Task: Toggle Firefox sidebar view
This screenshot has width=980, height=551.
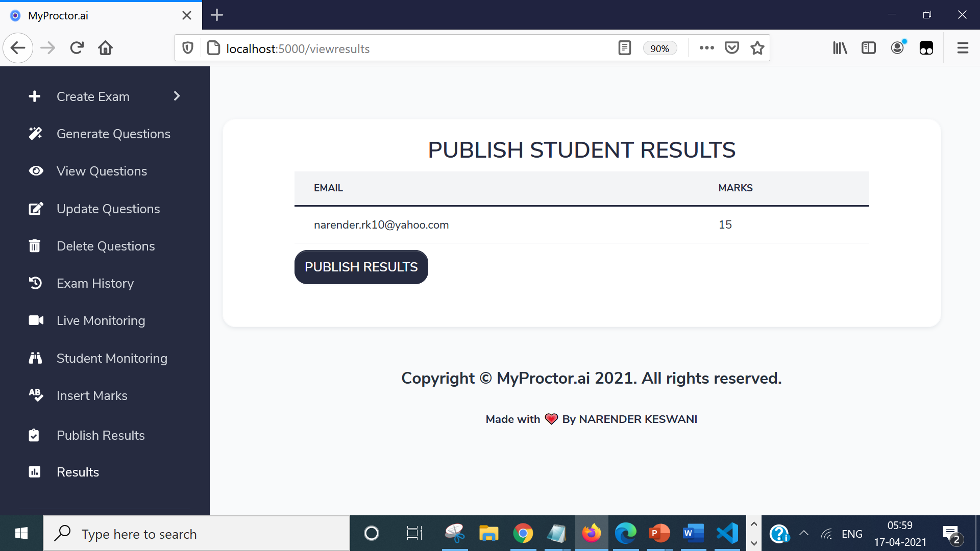Action: [x=869, y=48]
